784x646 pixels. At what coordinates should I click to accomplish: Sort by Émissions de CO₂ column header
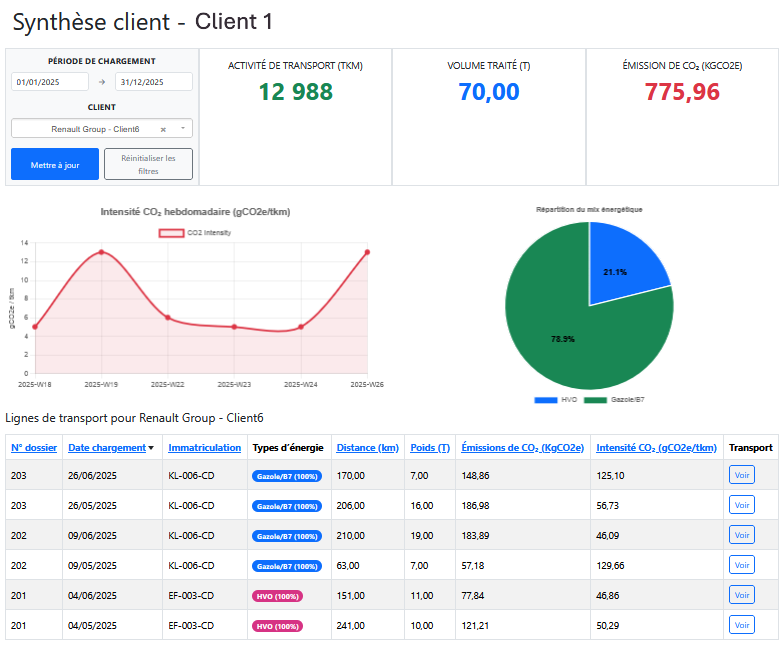point(522,448)
